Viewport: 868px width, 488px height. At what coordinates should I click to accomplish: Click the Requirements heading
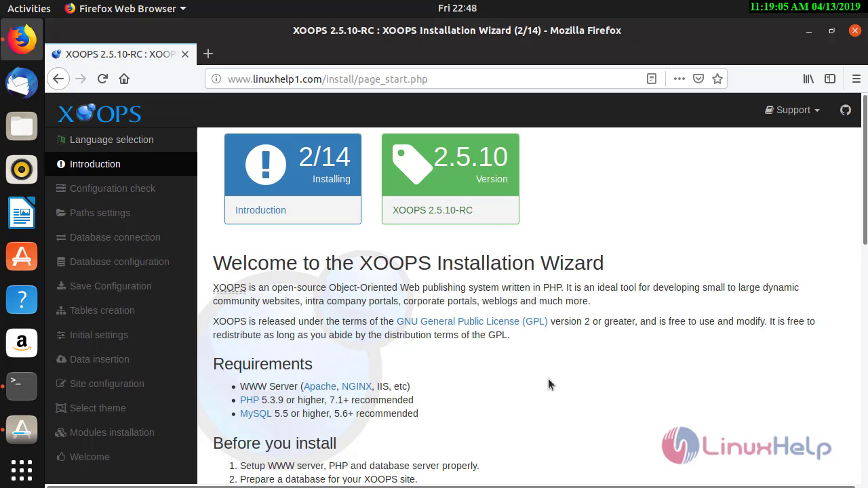(262, 364)
